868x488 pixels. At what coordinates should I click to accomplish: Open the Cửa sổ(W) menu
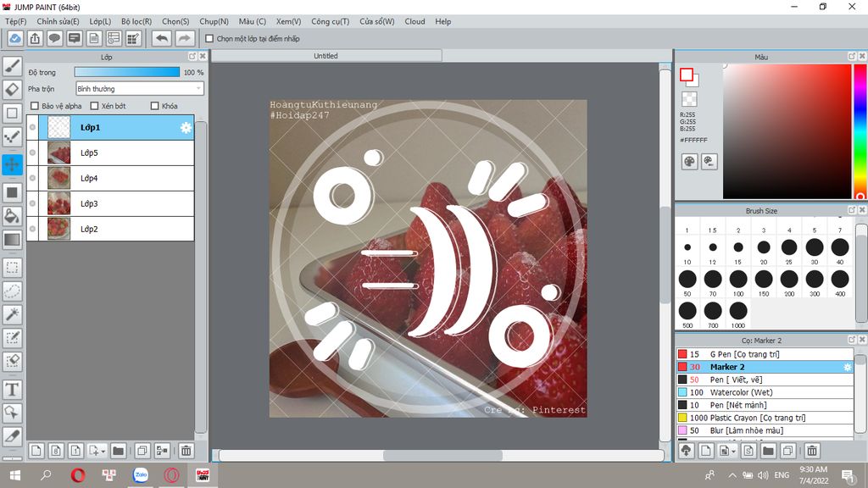pyautogui.click(x=377, y=21)
